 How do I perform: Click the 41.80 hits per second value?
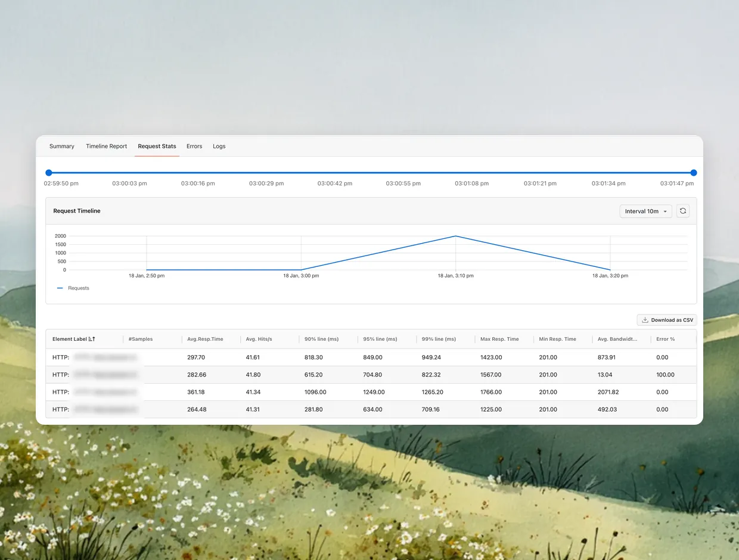click(x=253, y=375)
